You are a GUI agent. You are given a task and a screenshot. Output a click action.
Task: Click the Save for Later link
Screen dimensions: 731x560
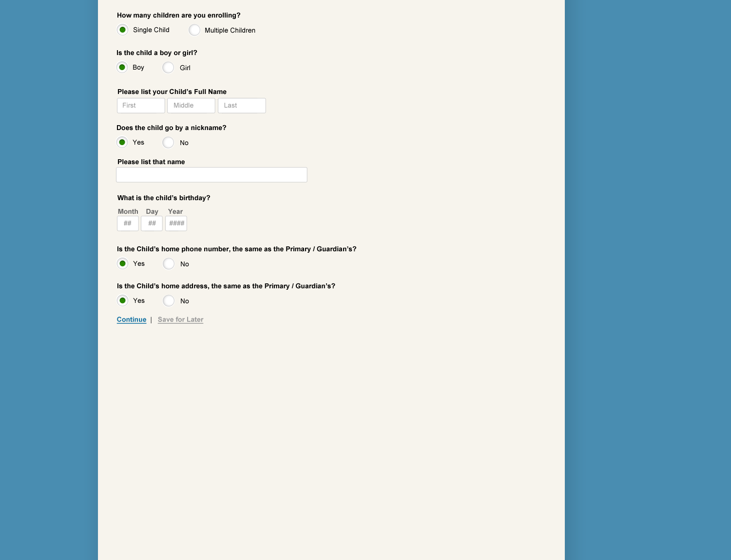pos(180,319)
